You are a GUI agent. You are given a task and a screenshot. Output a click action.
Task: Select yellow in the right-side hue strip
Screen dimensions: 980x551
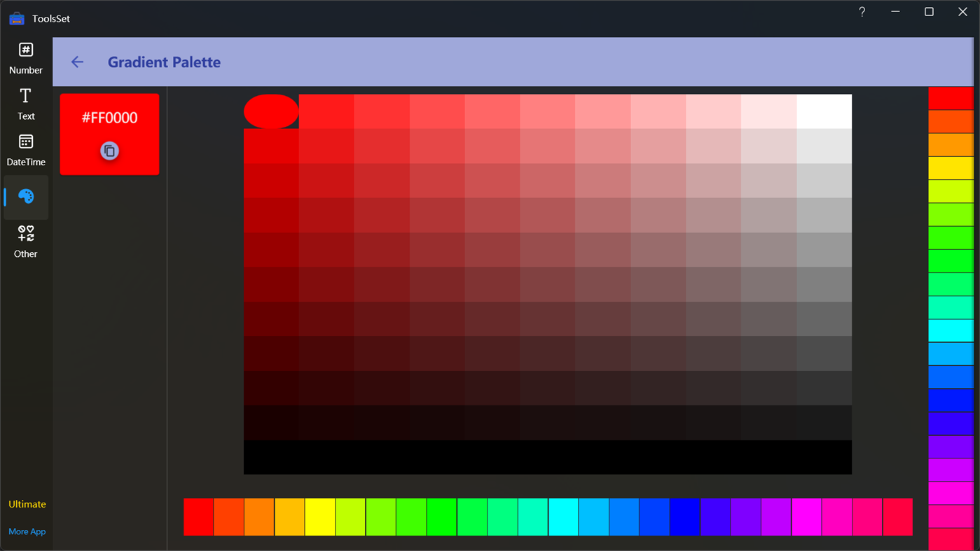pyautogui.click(x=951, y=168)
